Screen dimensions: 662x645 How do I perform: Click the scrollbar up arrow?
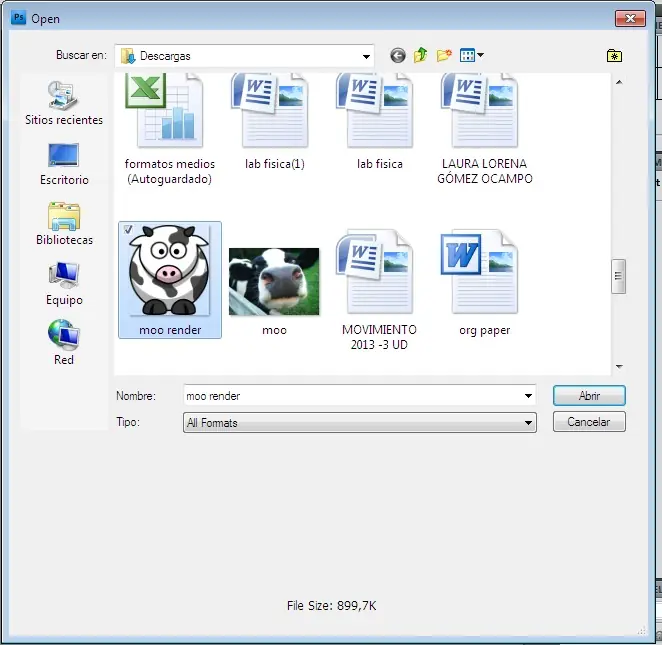tap(619, 82)
